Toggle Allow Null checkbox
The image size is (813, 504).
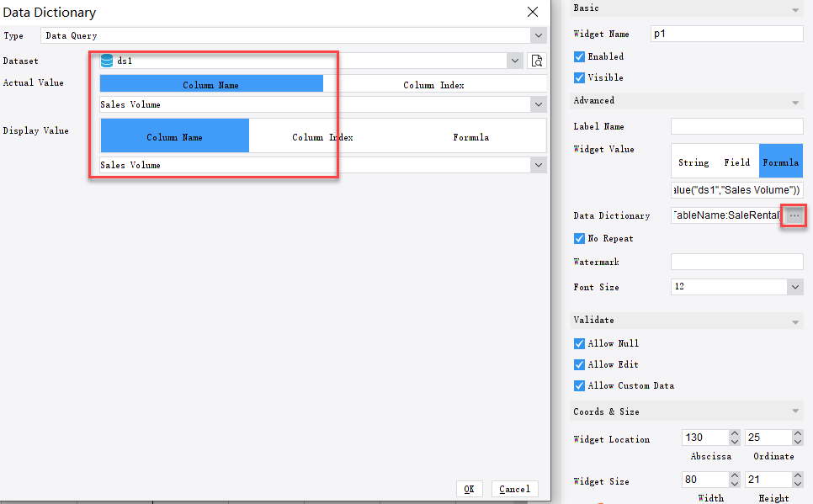(x=579, y=344)
